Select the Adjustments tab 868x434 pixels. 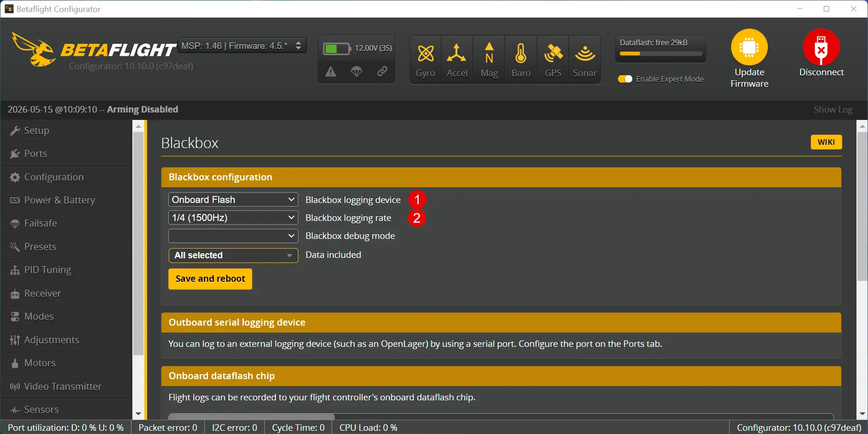click(x=66, y=340)
